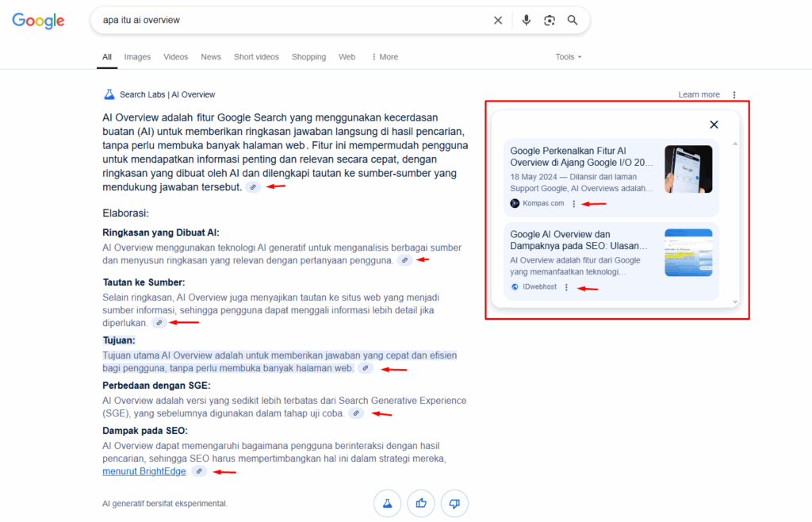Click 'Search Labs | AI Overview' label
Image resolution: width=812 pixels, height=522 pixels.
[x=167, y=94]
